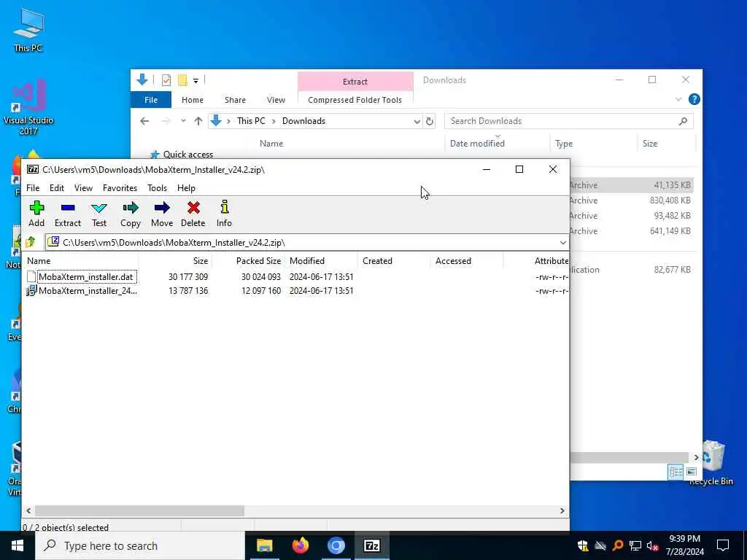Sort 7-Zip list by Packed Size
Screen dimensions: 747x560
tap(249, 261)
